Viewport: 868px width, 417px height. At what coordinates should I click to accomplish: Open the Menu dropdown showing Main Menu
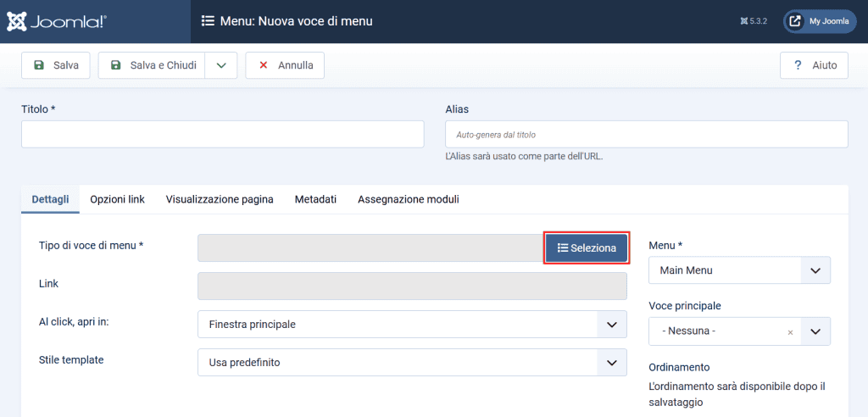coord(739,270)
